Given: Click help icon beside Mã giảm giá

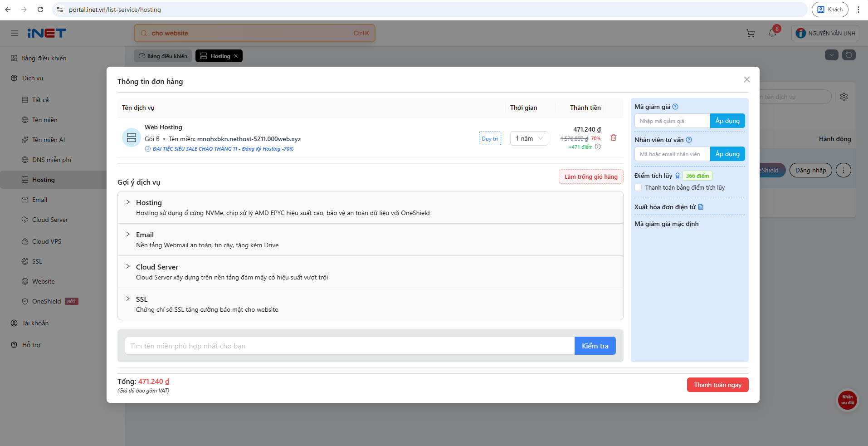Looking at the screenshot, I should point(675,107).
